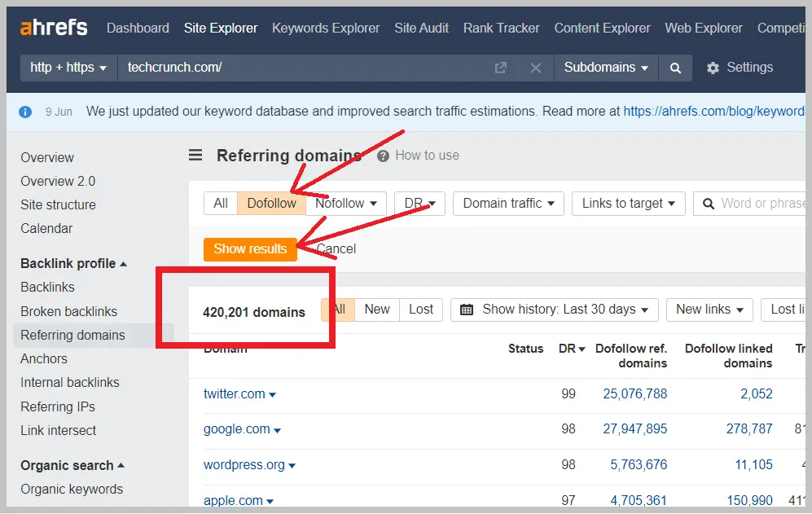The height and width of the screenshot is (514, 812).
Task: Click 25,076,788 dofollow ref. domains value
Action: coord(635,393)
